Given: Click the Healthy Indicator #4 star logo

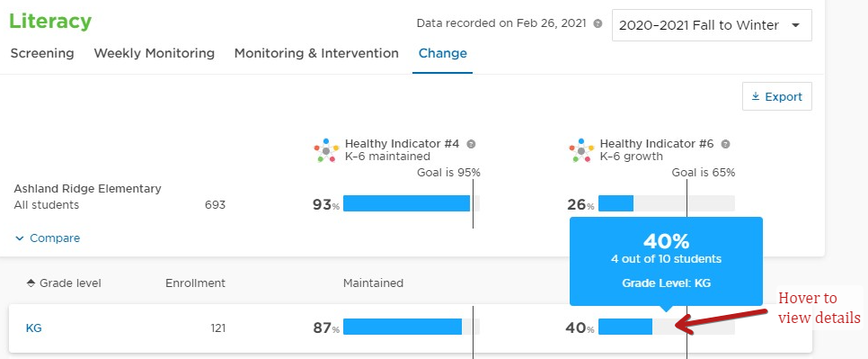Looking at the screenshot, I should point(326,150).
